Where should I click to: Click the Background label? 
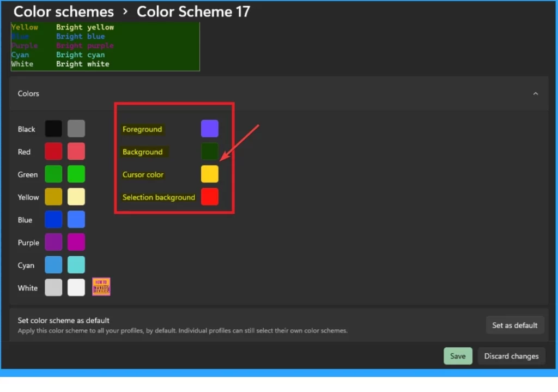coord(142,152)
